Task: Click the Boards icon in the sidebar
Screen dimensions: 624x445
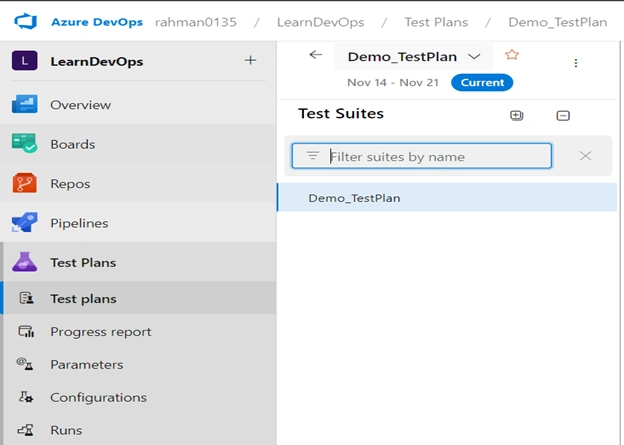Action: 25,143
